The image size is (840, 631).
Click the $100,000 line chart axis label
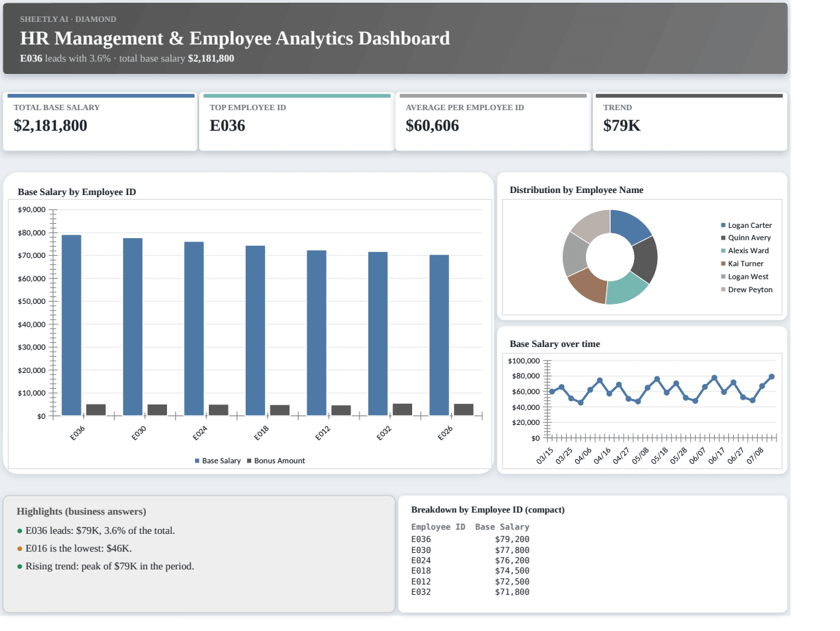[x=524, y=361]
